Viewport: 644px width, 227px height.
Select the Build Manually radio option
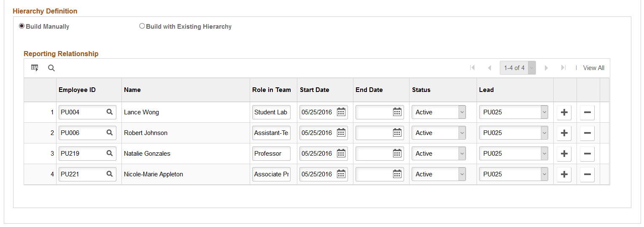(x=22, y=26)
